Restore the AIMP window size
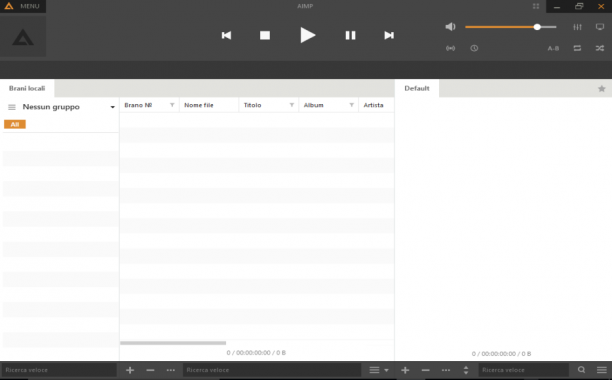612x380 pixels. (x=579, y=6)
